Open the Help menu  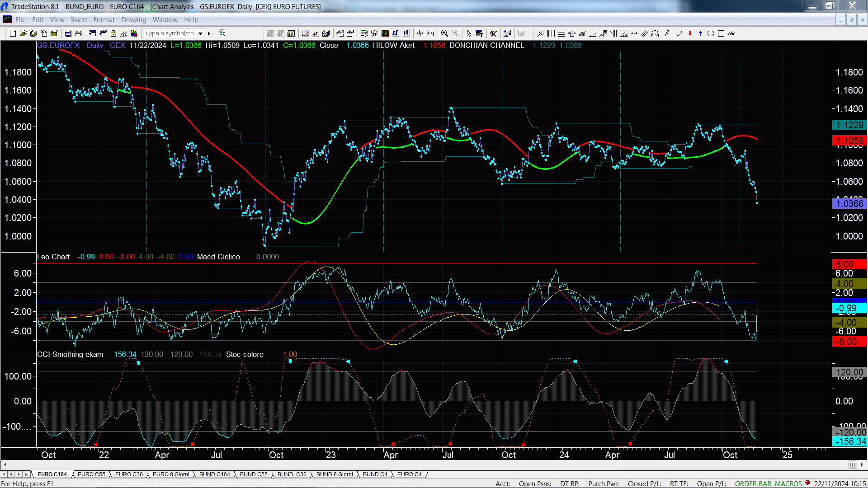pyautogui.click(x=191, y=20)
